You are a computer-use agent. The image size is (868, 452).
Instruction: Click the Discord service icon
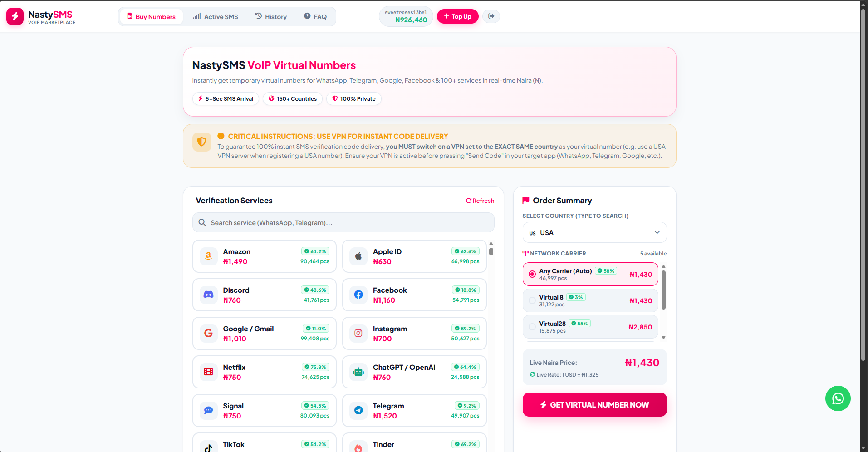[209, 295]
